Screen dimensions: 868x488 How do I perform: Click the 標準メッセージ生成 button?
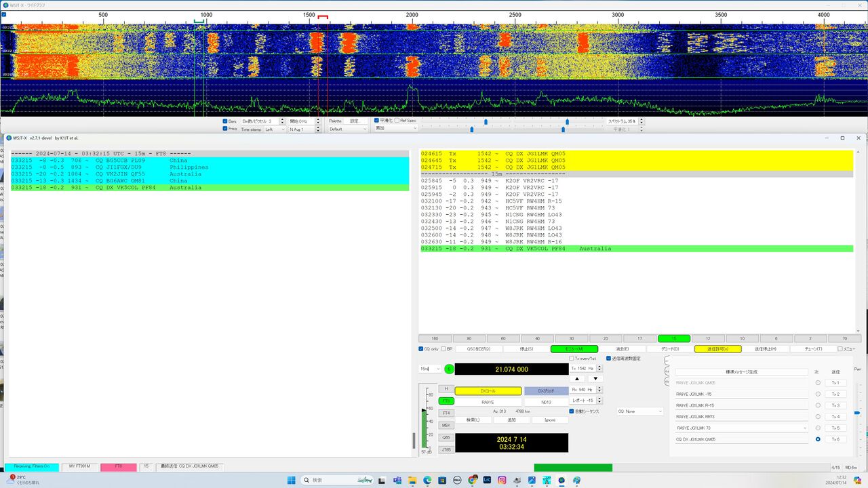742,372
